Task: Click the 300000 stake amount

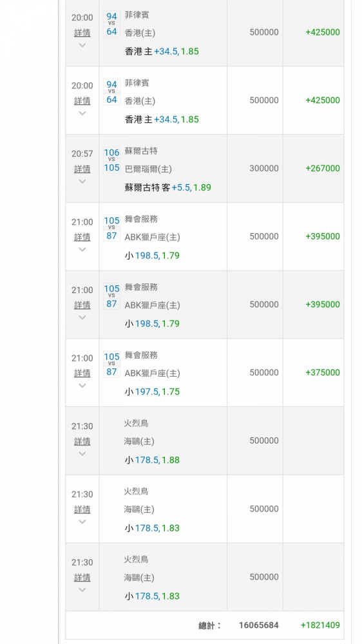Action: pyautogui.click(x=264, y=168)
